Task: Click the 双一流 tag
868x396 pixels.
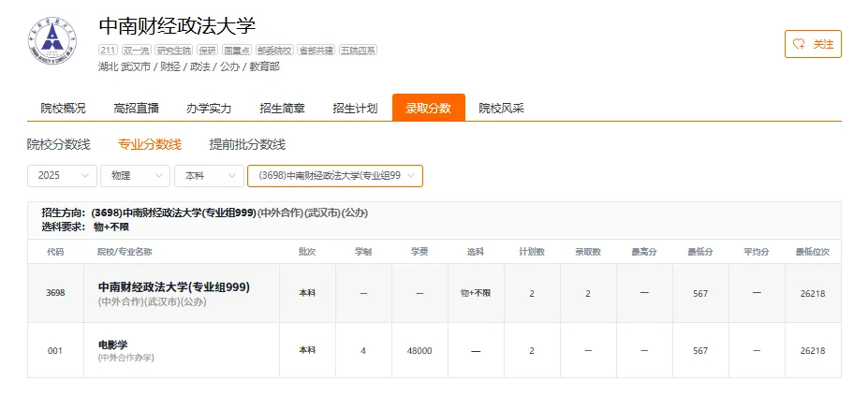Action: coord(136,50)
